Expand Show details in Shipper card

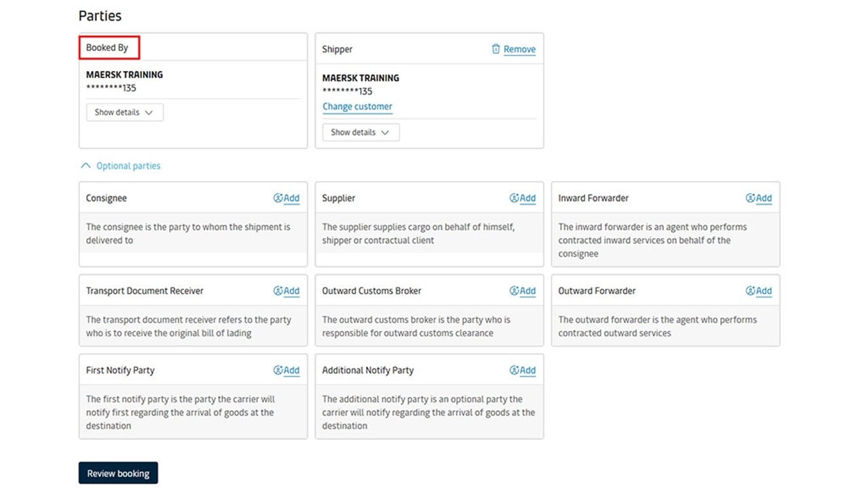361,132
